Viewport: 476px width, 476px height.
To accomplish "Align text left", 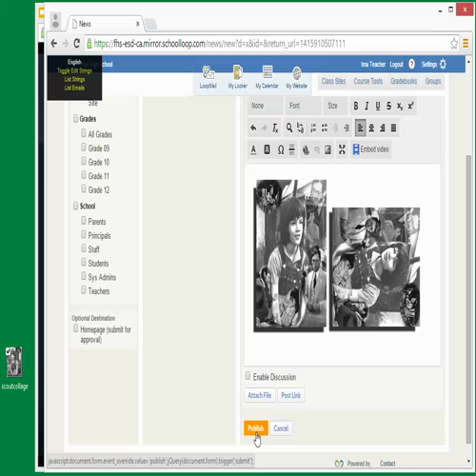I will pos(361,128).
